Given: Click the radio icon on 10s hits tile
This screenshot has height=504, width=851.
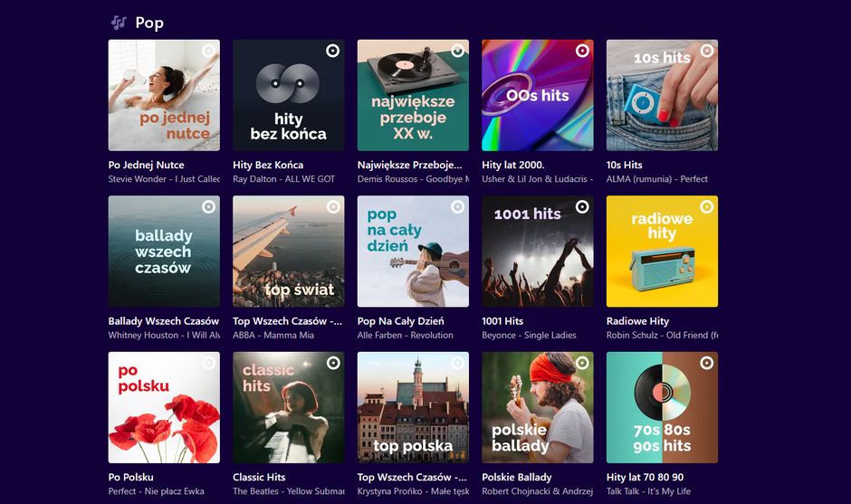Looking at the screenshot, I should (706, 51).
